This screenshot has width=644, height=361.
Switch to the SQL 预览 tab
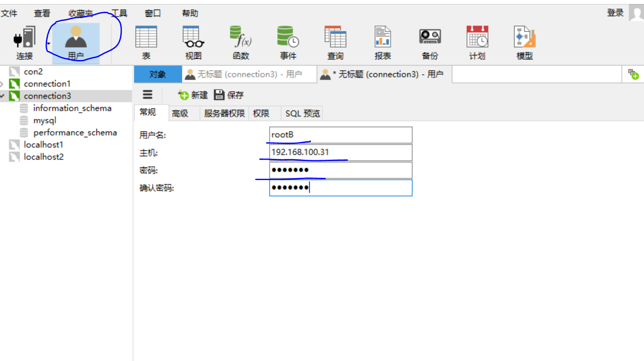[302, 113]
